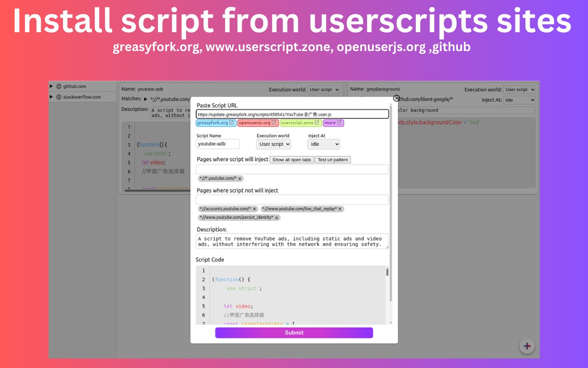The image size is (588, 368).
Task: Click the Test url pattern button
Action: [333, 160]
